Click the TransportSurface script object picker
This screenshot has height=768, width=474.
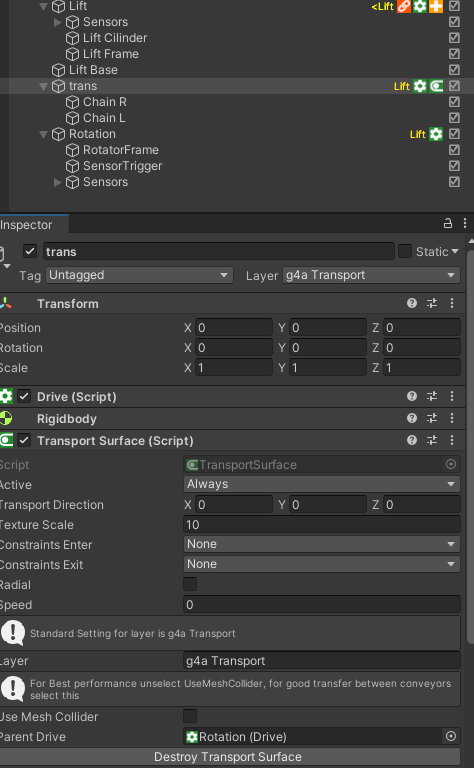click(451, 464)
